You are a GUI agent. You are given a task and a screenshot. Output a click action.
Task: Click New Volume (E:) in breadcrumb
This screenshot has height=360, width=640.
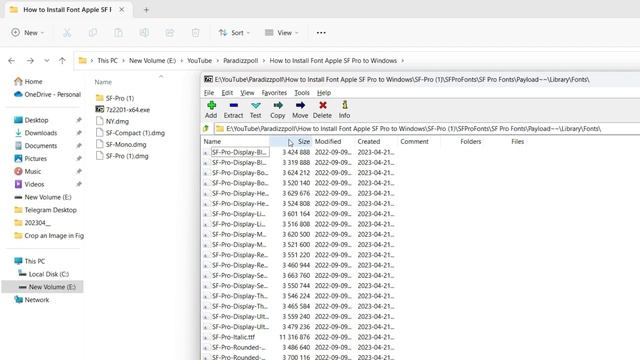(153, 60)
